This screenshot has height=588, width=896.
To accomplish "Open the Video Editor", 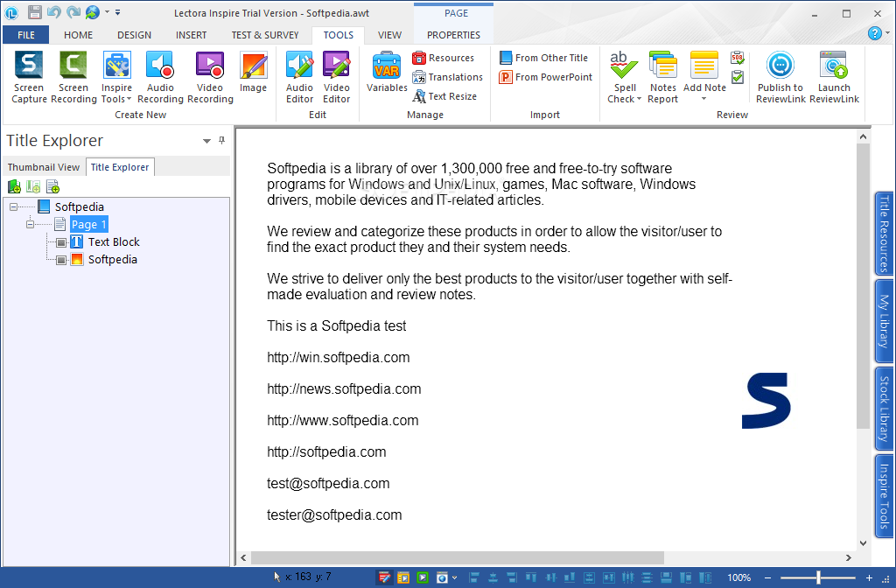I will (337, 77).
